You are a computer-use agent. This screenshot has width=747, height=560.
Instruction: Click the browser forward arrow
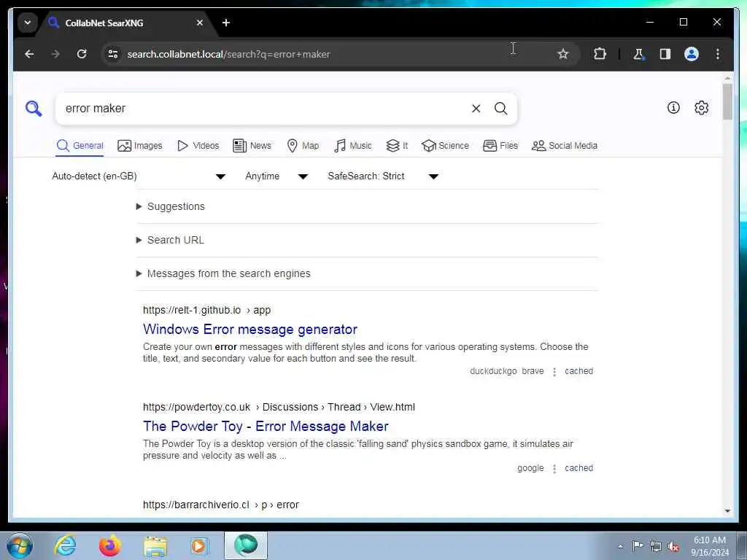(x=55, y=54)
